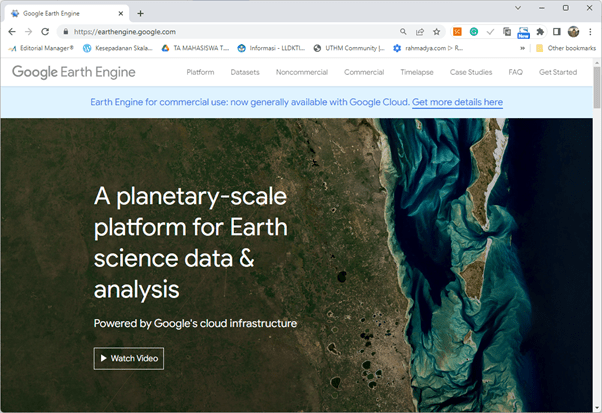Click the browser back arrow
The width and height of the screenshot is (602, 413).
coord(11,31)
